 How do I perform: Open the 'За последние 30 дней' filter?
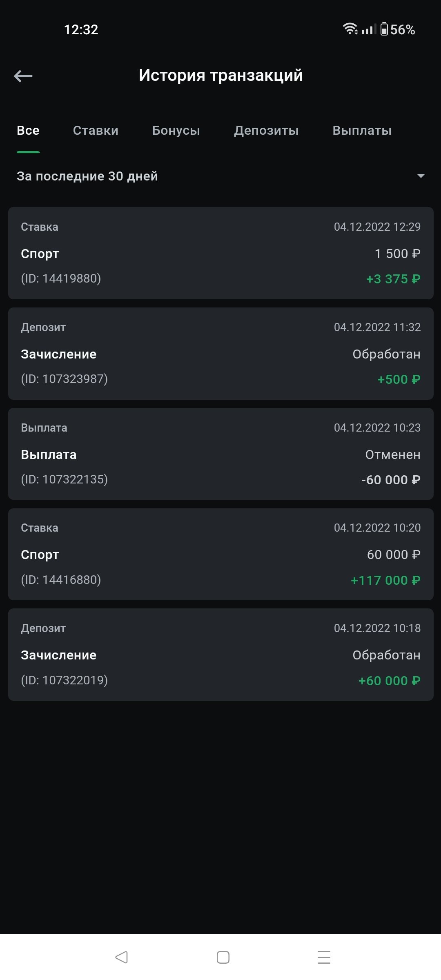click(87, 176)
